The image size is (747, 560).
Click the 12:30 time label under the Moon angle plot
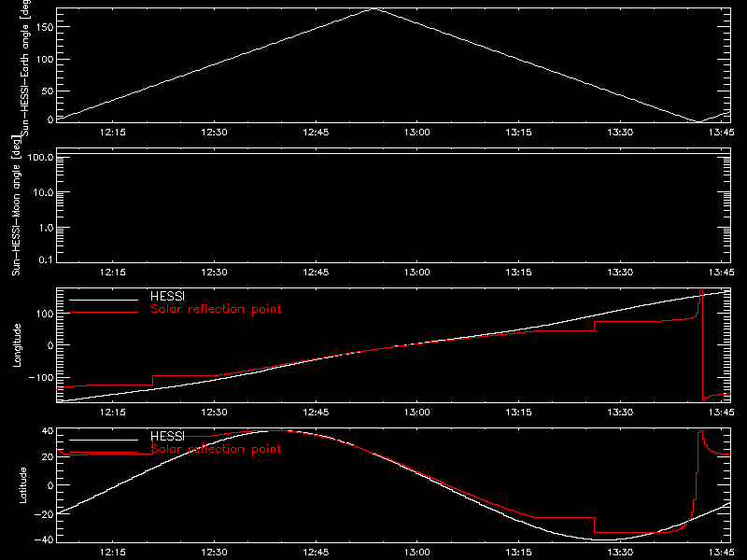[x=215, y=273]
